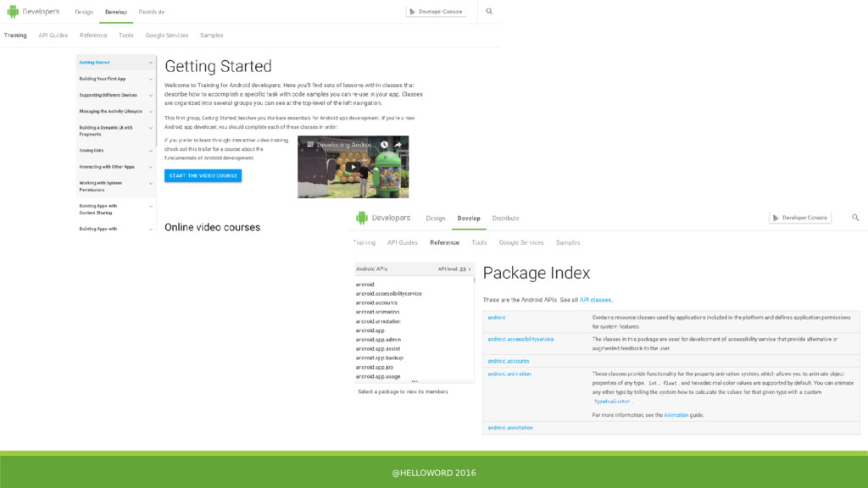Viewport: 868px width, 488px height.
Task: Open Google Services in Getting Started page subnav
Action: click(x=167, y=36)
